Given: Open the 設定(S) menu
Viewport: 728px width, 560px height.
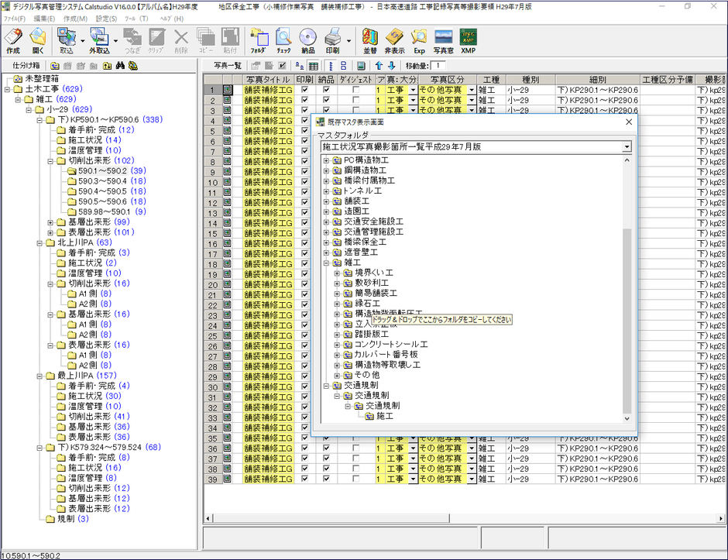Looking at the screenshot, I should coord(107,18).
